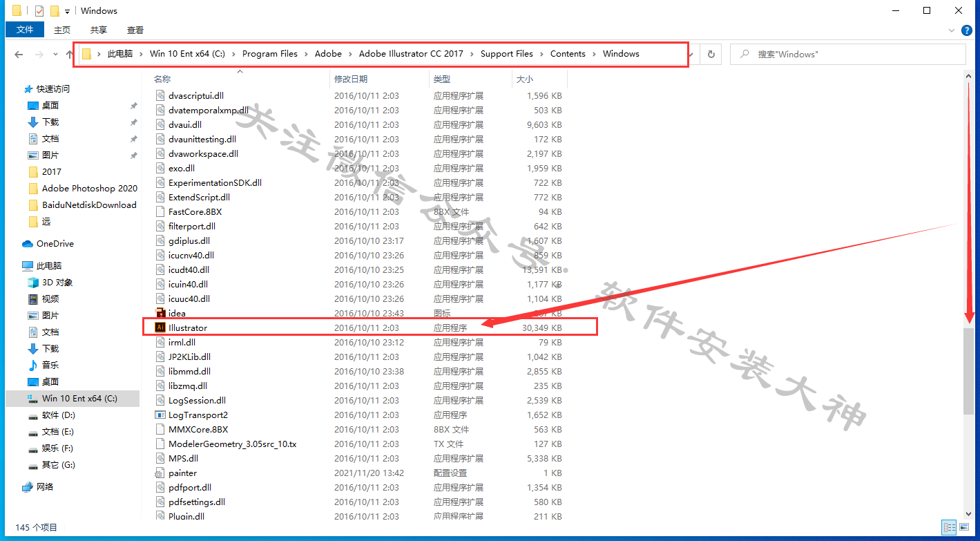Select the idea icon file
The width and height of the screenshot is (980, 541).
(160, 313)
